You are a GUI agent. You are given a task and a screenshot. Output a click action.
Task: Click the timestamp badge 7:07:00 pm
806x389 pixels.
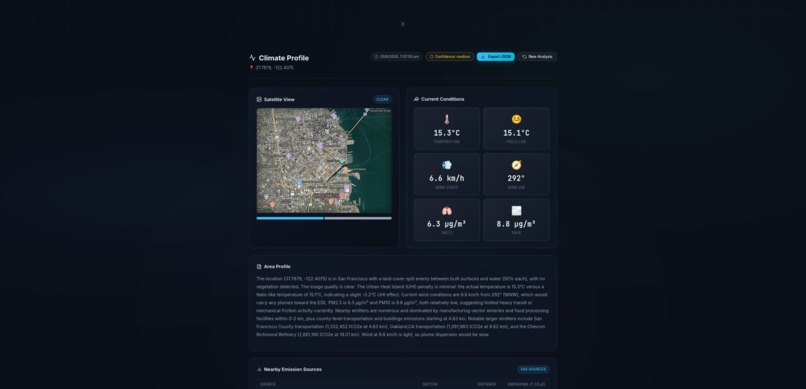[x=396, y=57]
